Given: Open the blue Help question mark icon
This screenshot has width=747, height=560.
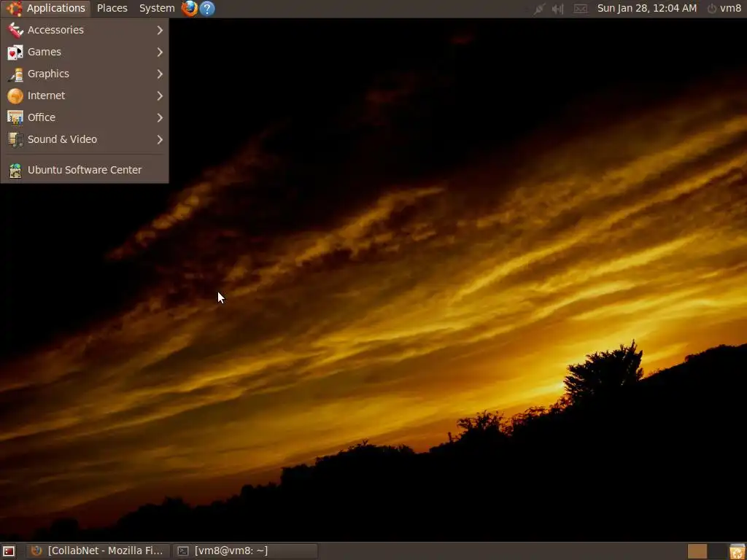Looking at the screenshot, I should click(x=206, y=8).
